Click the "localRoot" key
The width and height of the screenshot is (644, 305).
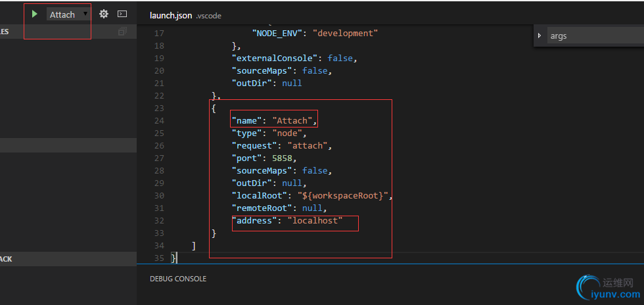[x=259, y=196]
